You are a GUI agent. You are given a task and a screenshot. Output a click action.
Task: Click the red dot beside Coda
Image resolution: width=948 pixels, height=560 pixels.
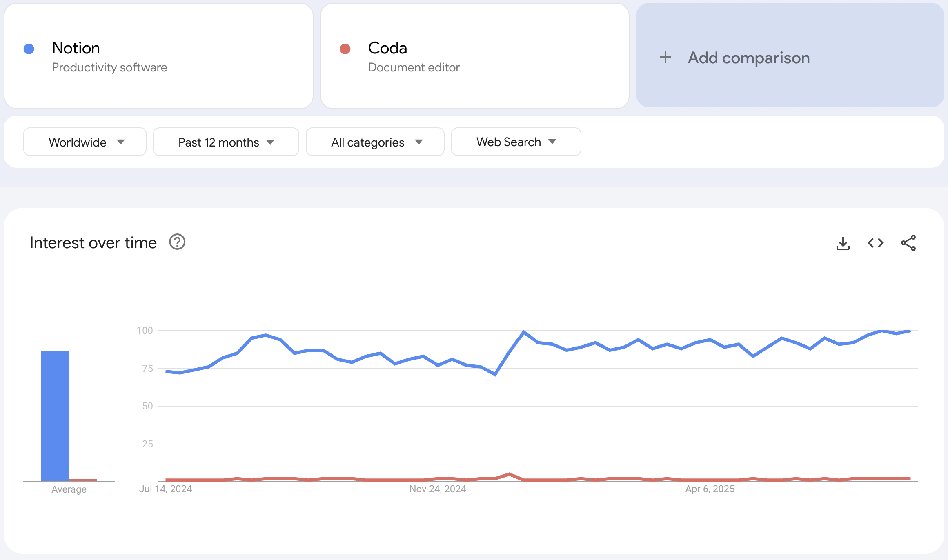[x=345, y=49]
